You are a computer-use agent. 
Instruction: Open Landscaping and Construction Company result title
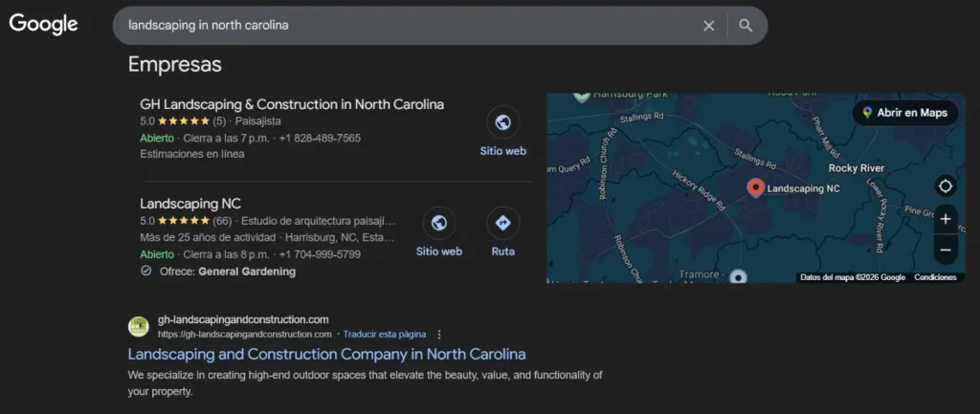(x=327, y=354)
